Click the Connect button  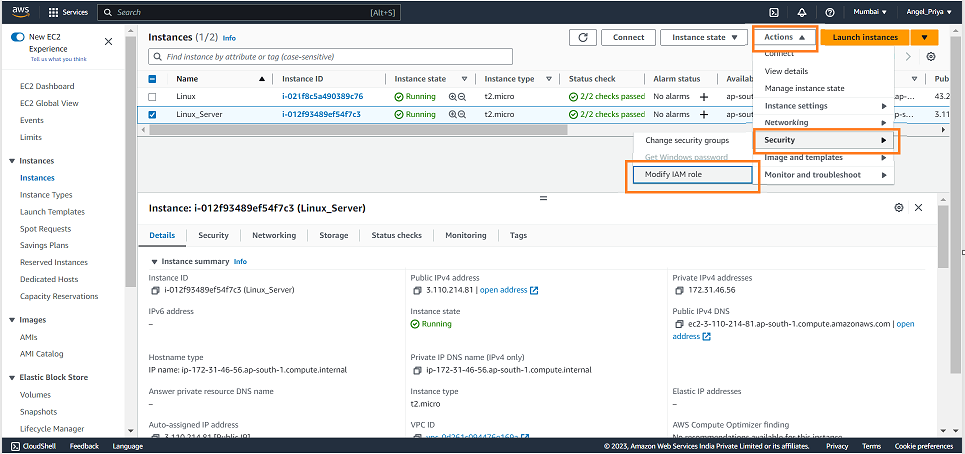628,38
